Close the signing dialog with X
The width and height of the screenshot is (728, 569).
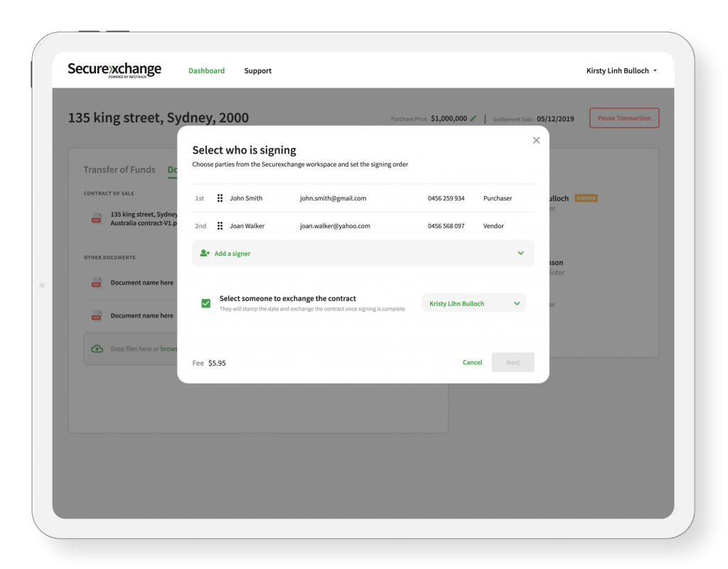pyautogui.click(x=536, y=141)
